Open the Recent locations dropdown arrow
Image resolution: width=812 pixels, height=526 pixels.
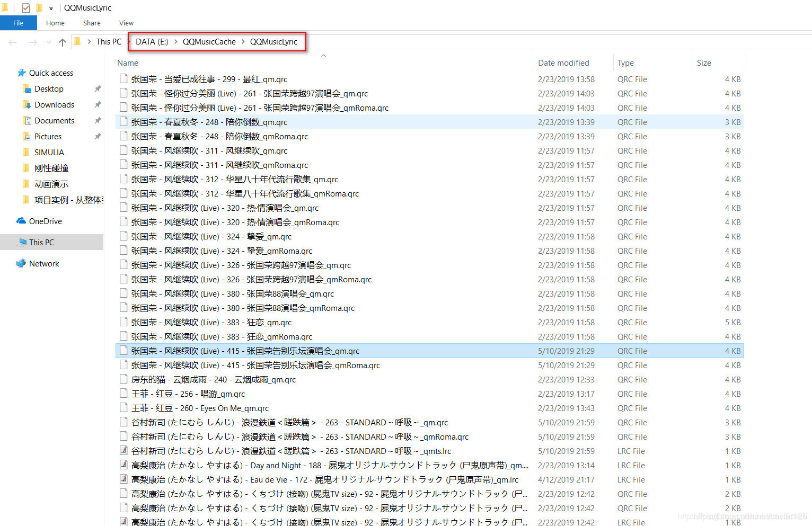(49, 42)
